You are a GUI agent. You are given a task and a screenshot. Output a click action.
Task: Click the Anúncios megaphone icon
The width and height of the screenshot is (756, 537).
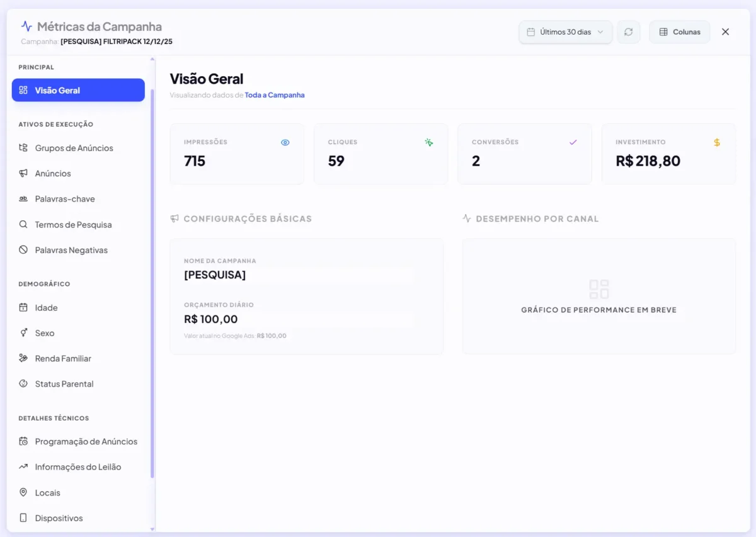click(23, 173)
